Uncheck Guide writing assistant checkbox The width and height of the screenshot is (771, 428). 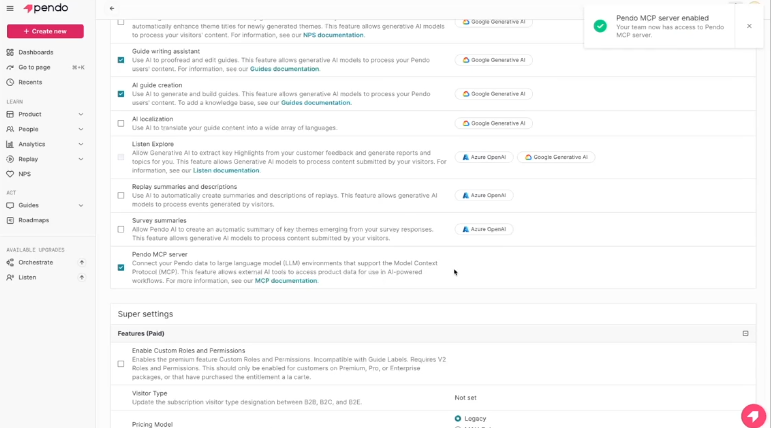121,60
